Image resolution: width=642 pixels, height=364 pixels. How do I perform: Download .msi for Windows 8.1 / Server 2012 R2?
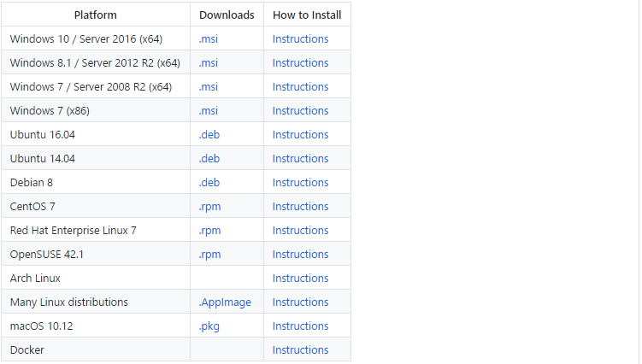(x=209, y=63)
